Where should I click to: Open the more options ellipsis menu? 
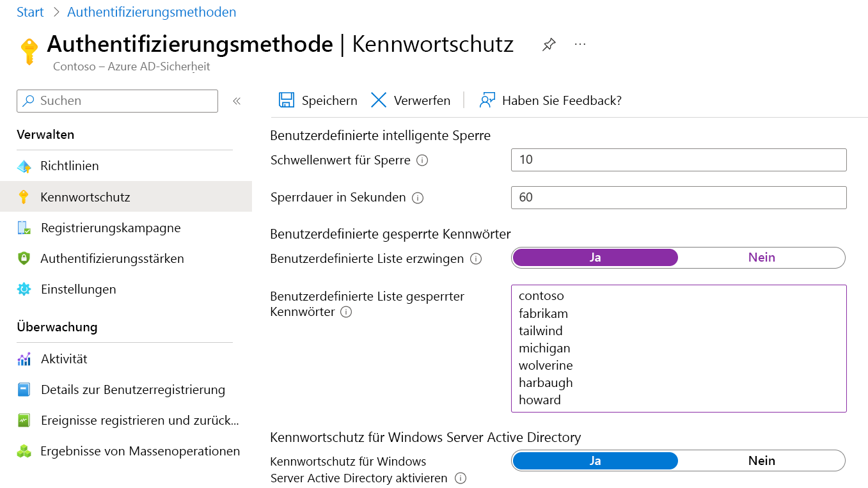click(x=580, y=44)
